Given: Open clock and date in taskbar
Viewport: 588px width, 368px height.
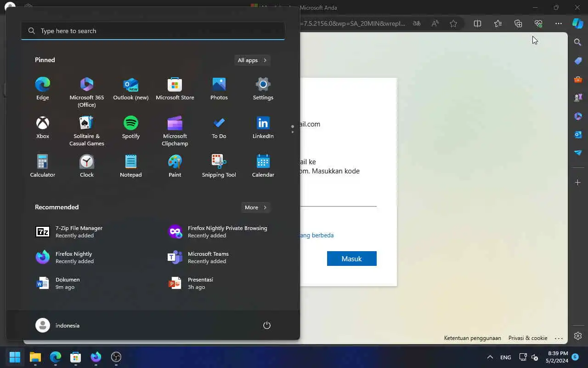Looking at the screenshot, I should (x=557, y=357).
